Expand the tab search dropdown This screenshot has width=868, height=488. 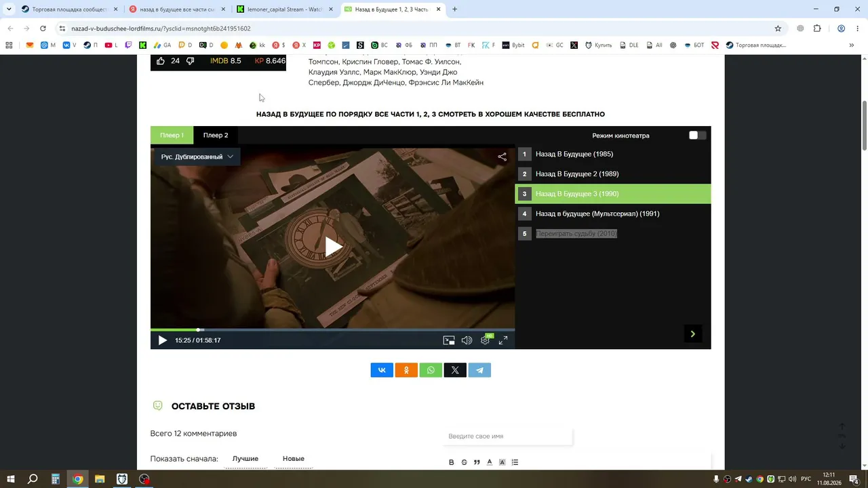8,9
